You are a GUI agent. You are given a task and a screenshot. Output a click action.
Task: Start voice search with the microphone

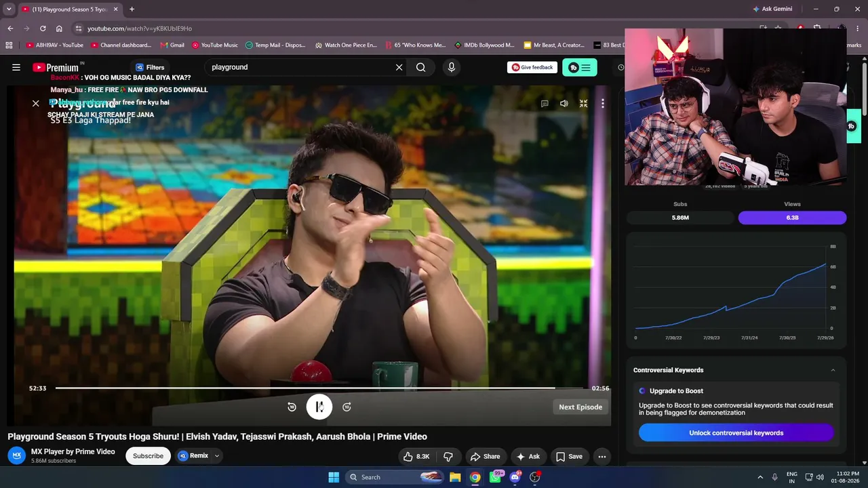[452, 67]
